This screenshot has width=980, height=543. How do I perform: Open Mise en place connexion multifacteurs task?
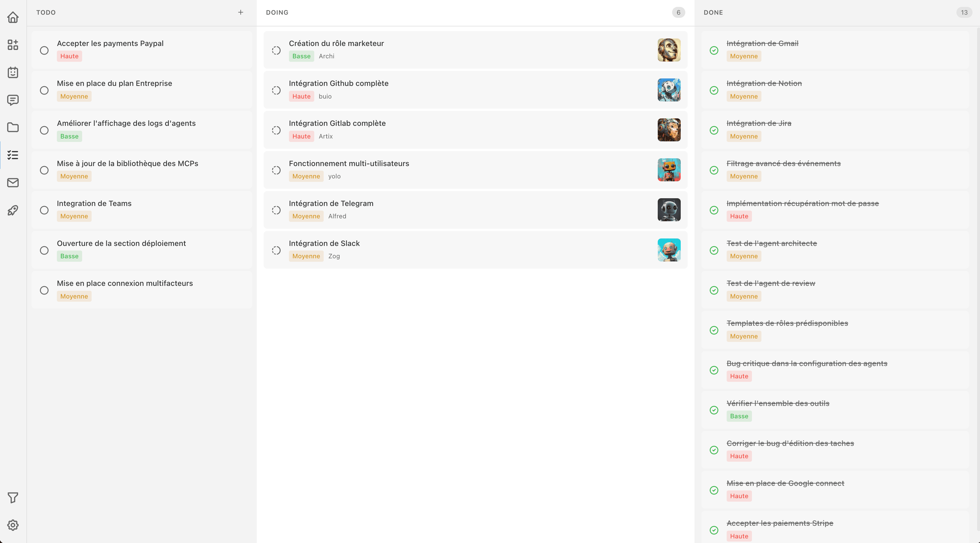coord(125,283)
